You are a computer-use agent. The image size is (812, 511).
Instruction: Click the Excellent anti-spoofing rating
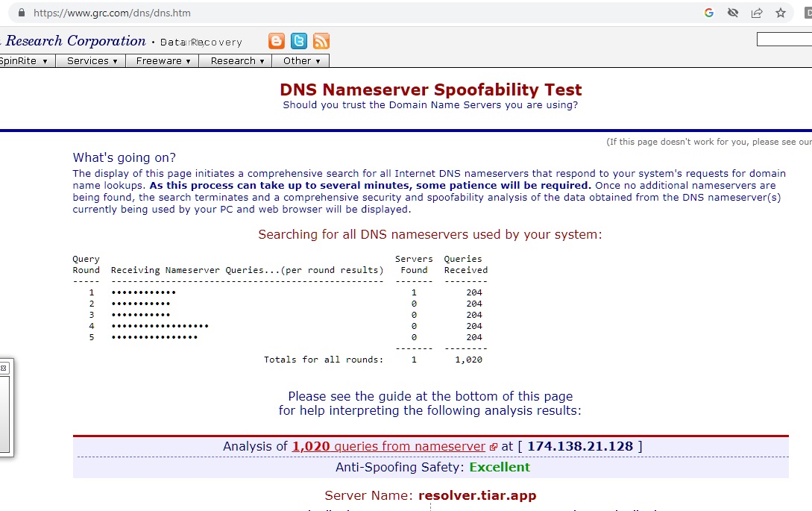pyautogui.click(x=500, y=467)
